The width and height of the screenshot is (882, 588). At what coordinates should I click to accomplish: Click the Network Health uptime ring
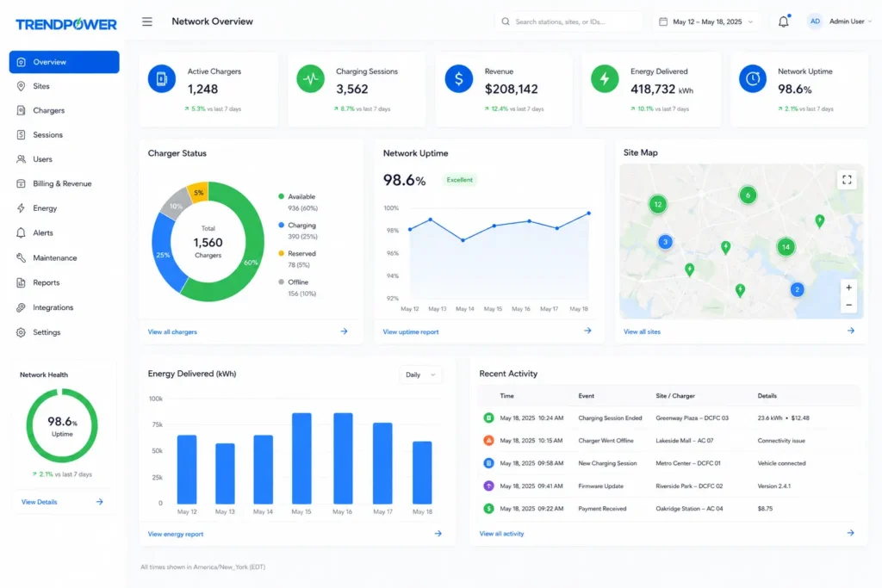point(62,425)
